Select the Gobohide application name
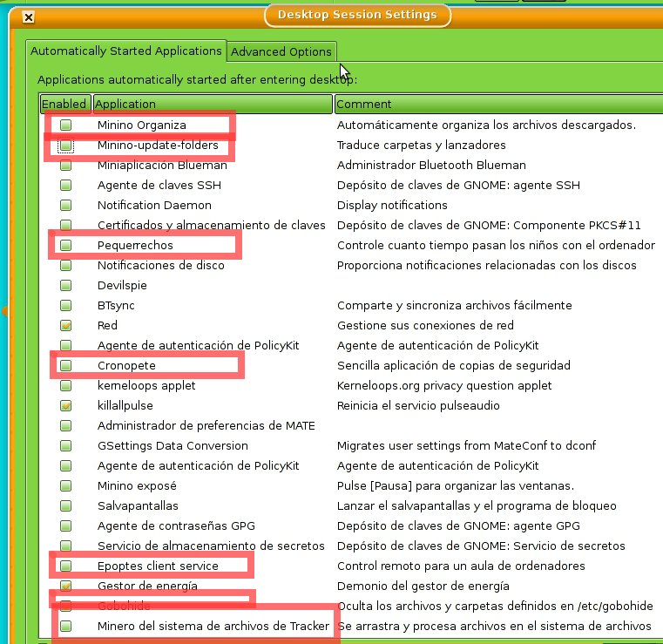663x644 pixels. point(124,606)
